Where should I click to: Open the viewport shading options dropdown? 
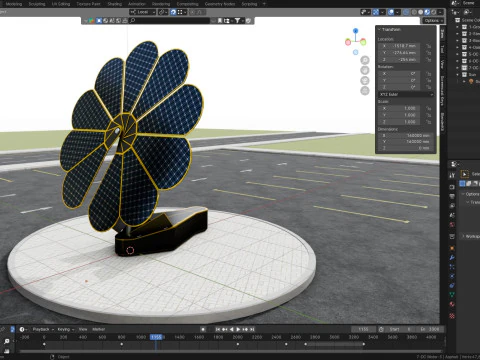click(440, 12)
